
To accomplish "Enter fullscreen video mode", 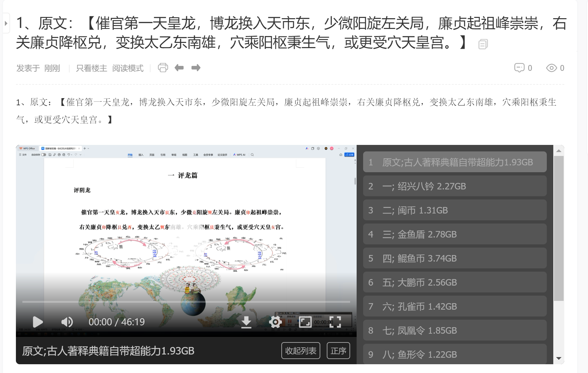I will [335, 322].
